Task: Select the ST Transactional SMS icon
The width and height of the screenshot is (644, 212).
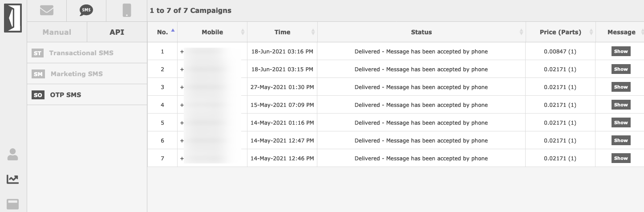Action: tap(38, 53)
